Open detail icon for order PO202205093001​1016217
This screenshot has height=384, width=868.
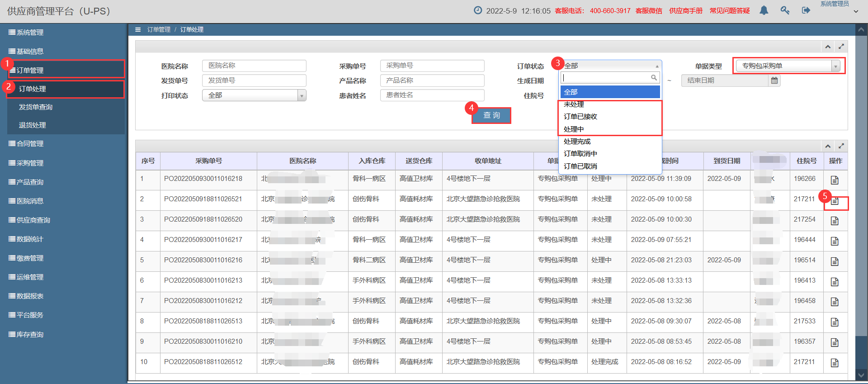[835, 241]
